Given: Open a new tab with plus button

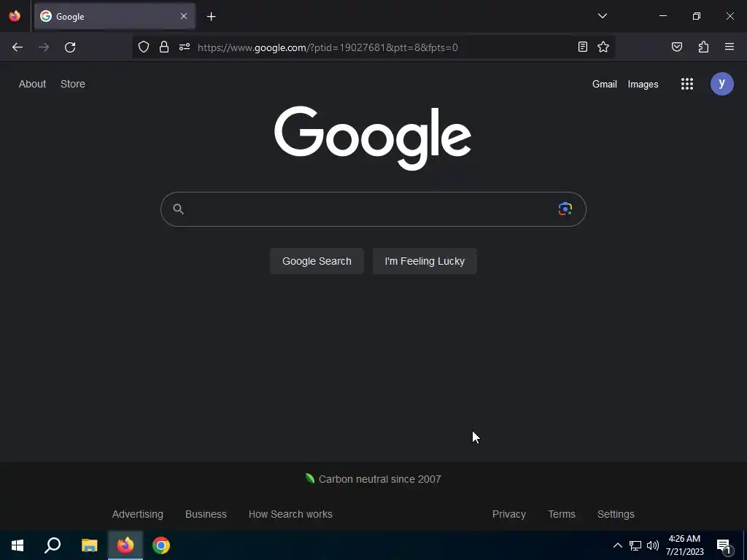Looking at the screenshot, I should 211,17.
